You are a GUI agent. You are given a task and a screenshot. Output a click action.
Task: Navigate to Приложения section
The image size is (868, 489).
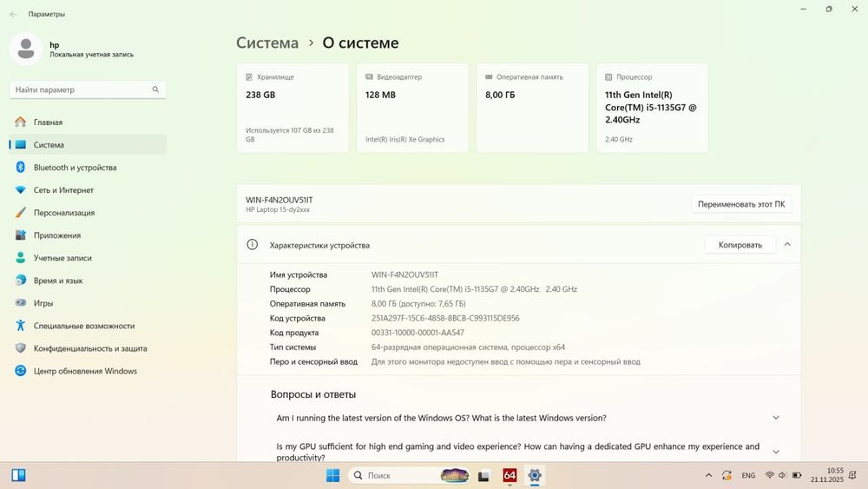click(x=88, y=235)
